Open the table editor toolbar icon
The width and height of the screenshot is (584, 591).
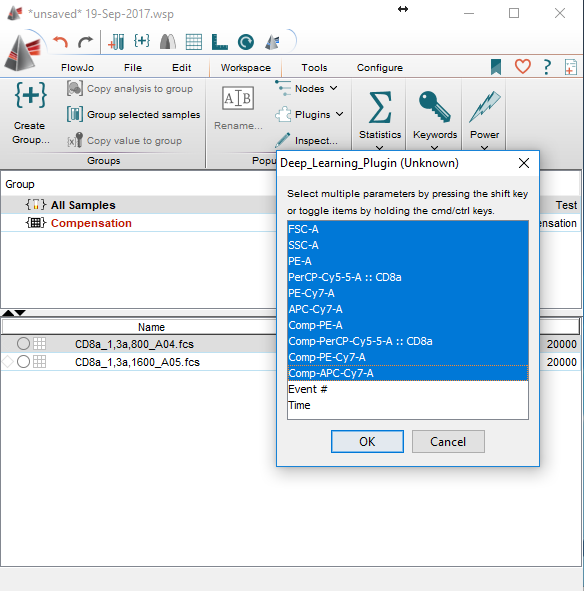pos(194,42)
